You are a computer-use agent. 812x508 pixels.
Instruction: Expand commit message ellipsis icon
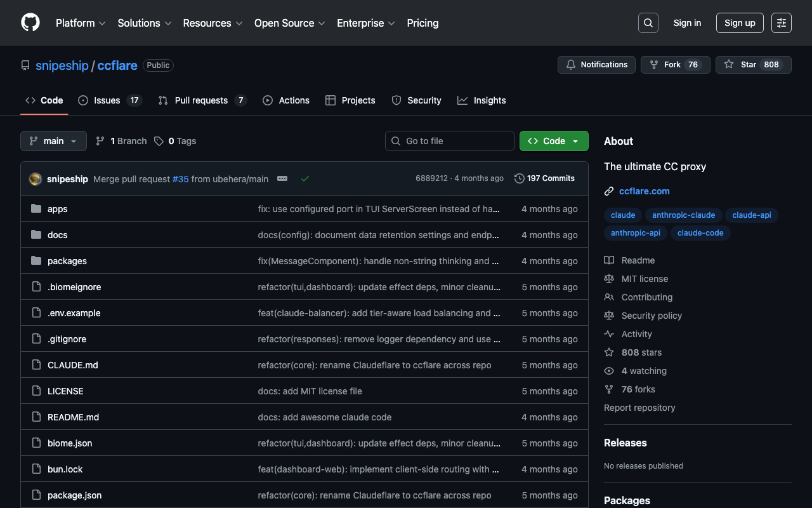point(282,179)
